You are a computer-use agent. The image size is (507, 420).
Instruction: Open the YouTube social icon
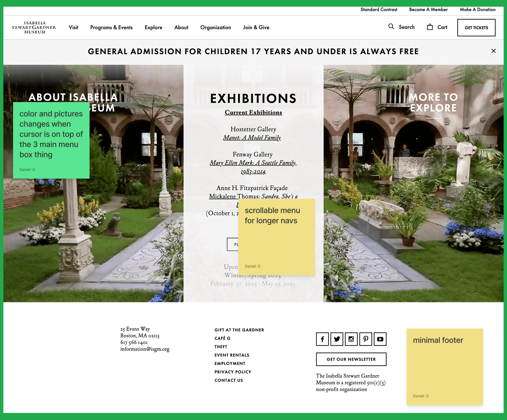tap(380, 339)
